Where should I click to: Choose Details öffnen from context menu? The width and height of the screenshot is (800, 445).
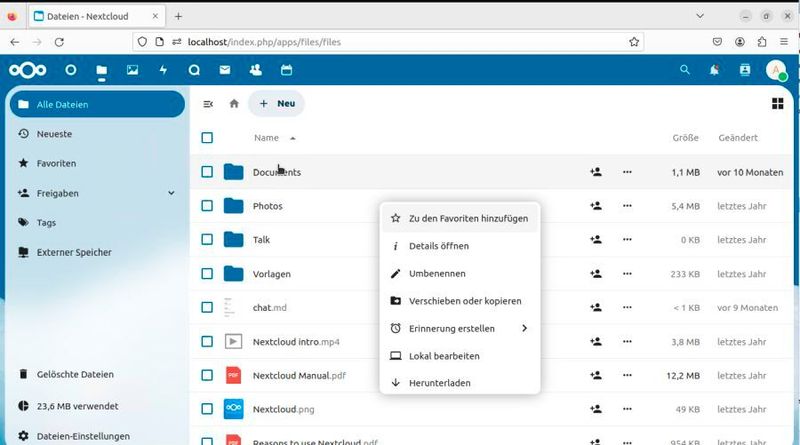(x=460, y=246)
